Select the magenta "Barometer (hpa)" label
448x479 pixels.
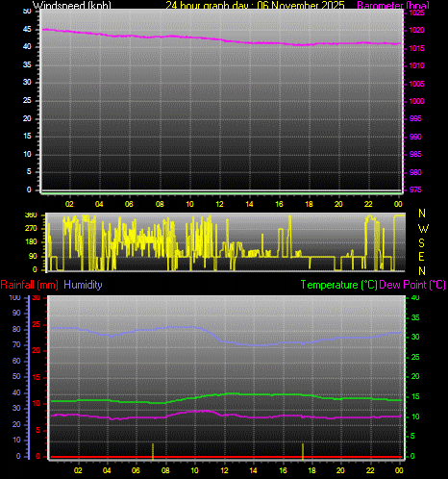tap(393, 5)
